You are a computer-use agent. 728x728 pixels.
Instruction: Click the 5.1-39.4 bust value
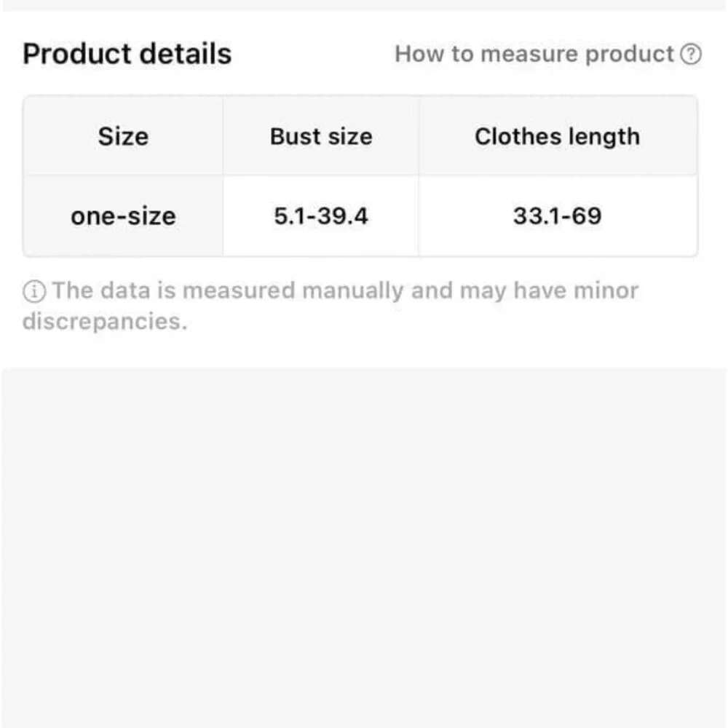321,216
